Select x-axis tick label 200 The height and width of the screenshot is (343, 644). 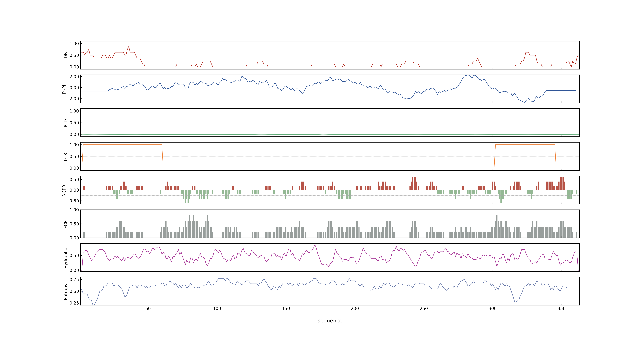click(x=355, y=309)
